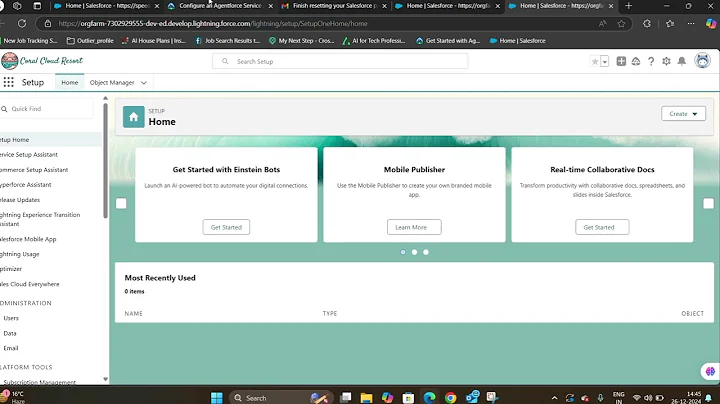Open Get Started with Ag... bookmark

(448, 41)
